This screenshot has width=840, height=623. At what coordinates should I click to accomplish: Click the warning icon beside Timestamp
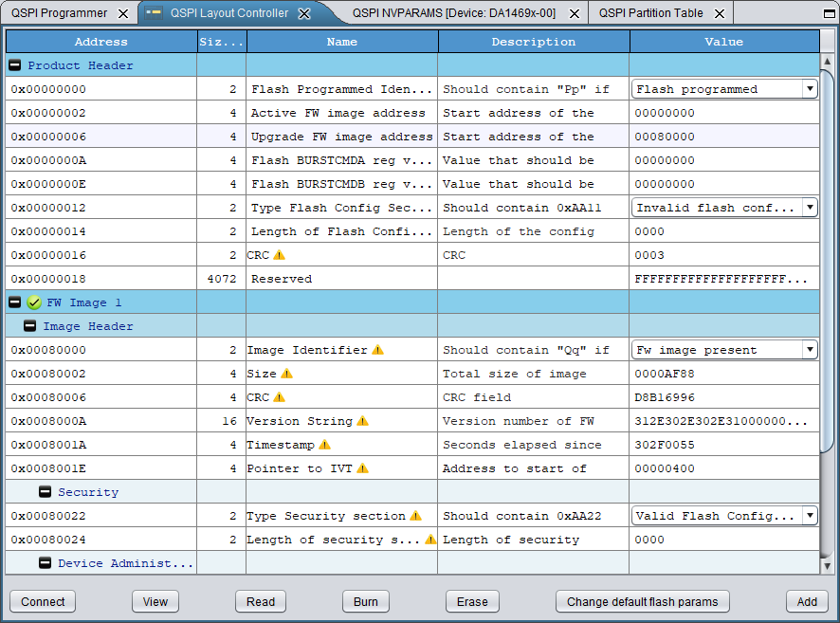point(324,445)
